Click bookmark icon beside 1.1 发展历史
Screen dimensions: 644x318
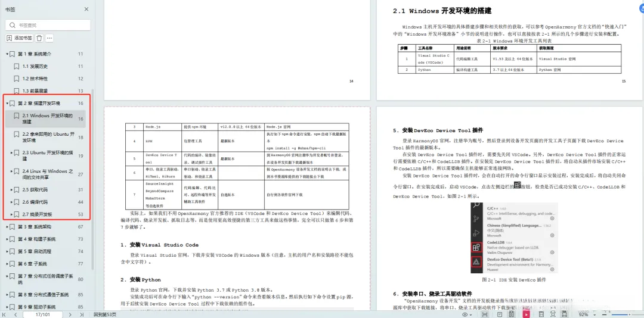click(17, 67)
